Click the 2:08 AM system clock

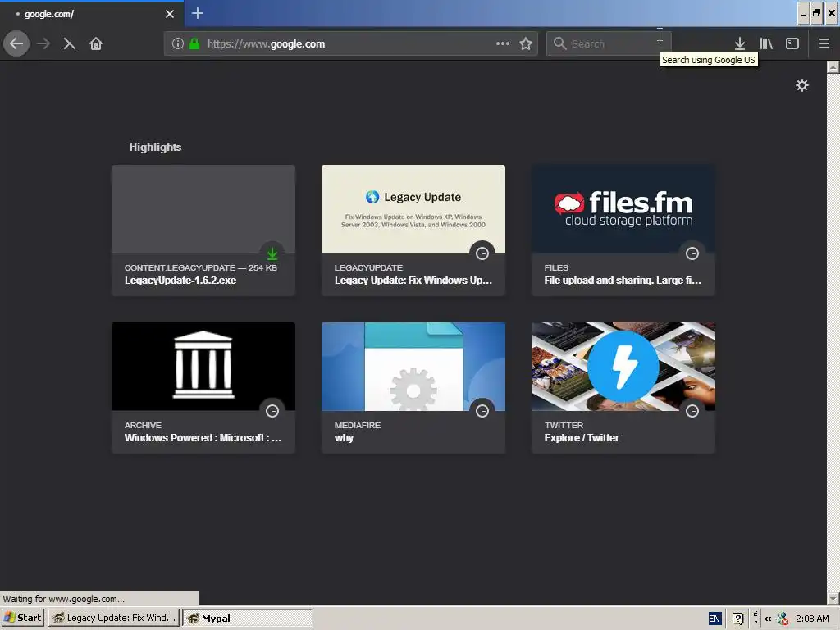812,619
